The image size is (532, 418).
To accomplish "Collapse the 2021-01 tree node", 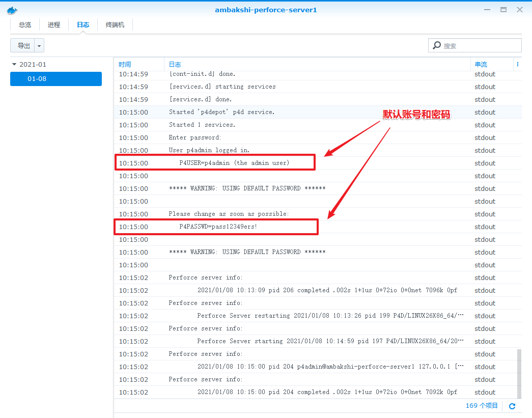I will [14, 64].
